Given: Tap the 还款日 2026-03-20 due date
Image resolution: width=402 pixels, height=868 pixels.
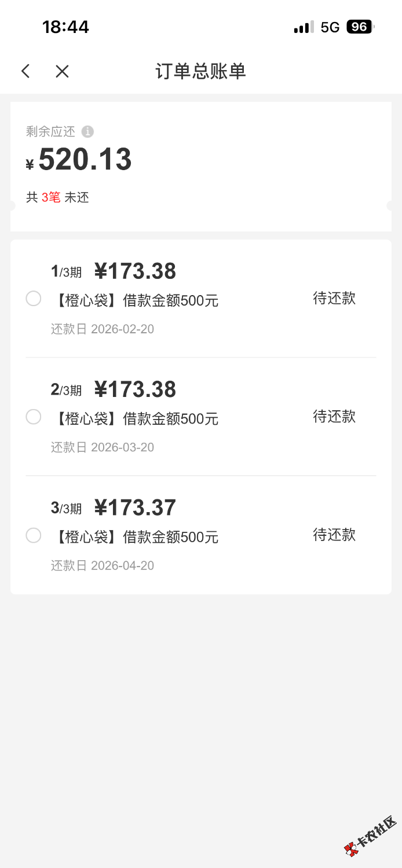Looking at the screenshot, I should click(x=103, y=447).
